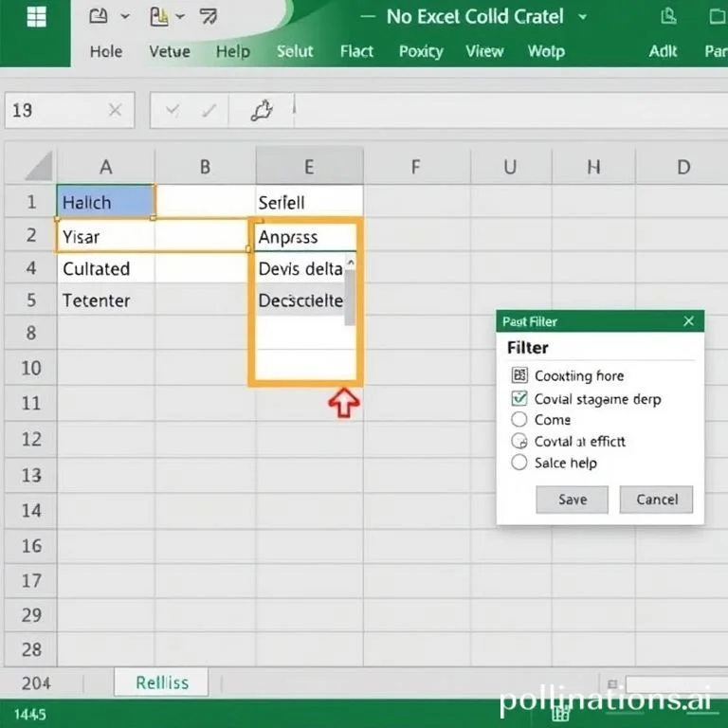
Task: Click the select-all triangle at grid corner
Action: pyautogui.click(x=39, y=167)
